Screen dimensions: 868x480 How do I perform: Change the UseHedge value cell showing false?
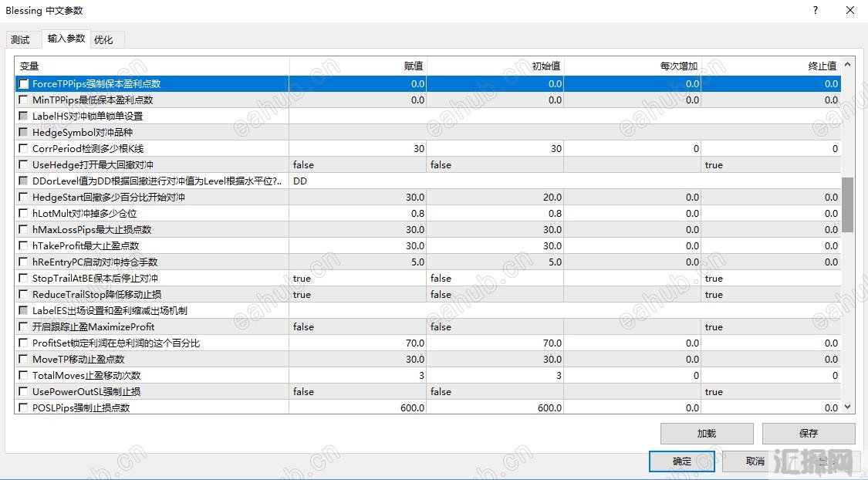pyautogui.click(x=357, y=165)
